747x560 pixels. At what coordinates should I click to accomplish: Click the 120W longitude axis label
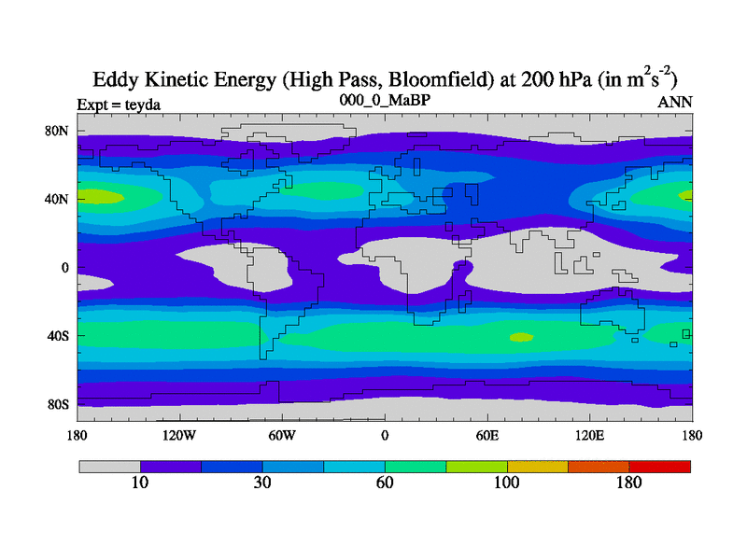click(179, 436)
